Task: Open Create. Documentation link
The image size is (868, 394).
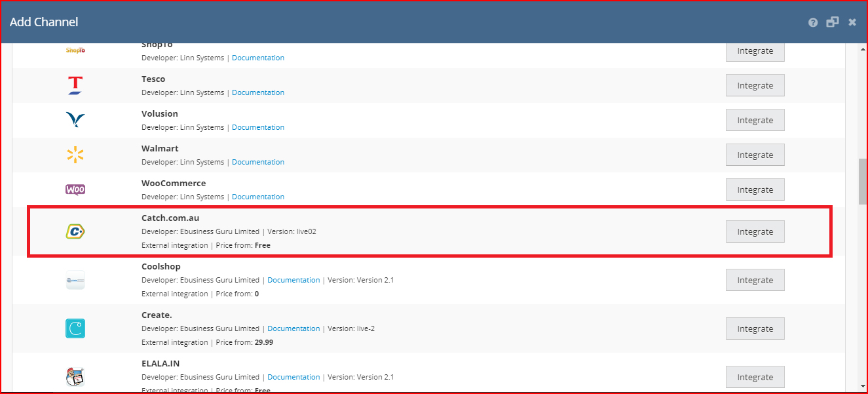Action: pyautogui.click(x=293, y=328)
